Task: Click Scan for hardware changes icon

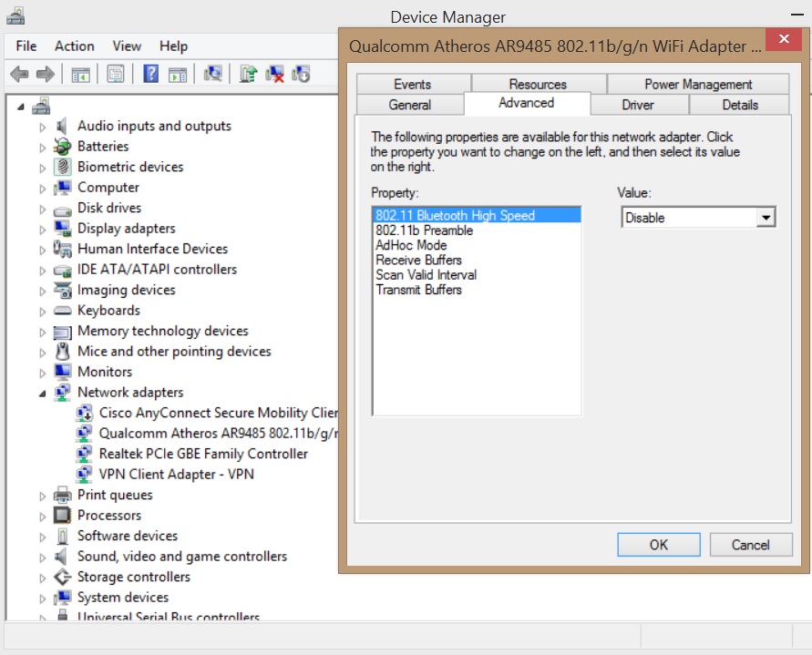Action: point(213,74)
